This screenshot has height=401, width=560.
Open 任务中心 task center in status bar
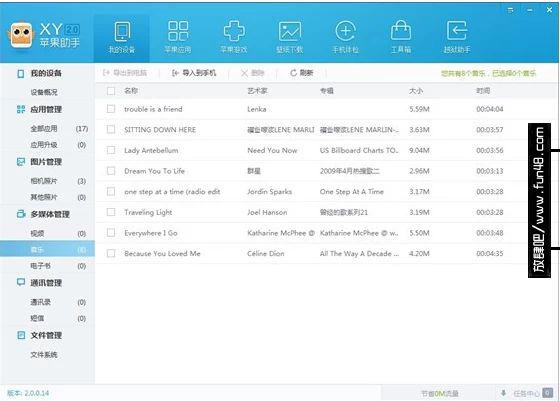click(533, 394)
